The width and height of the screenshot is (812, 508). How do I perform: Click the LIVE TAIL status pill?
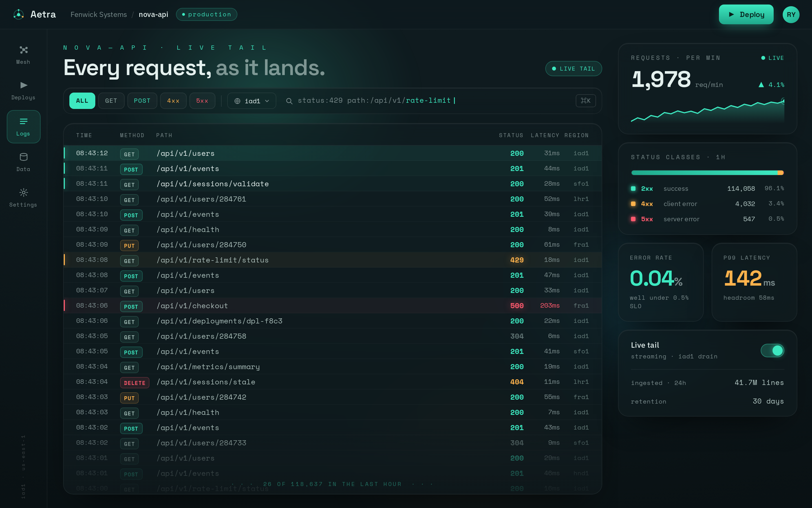(x=573, y=69)
